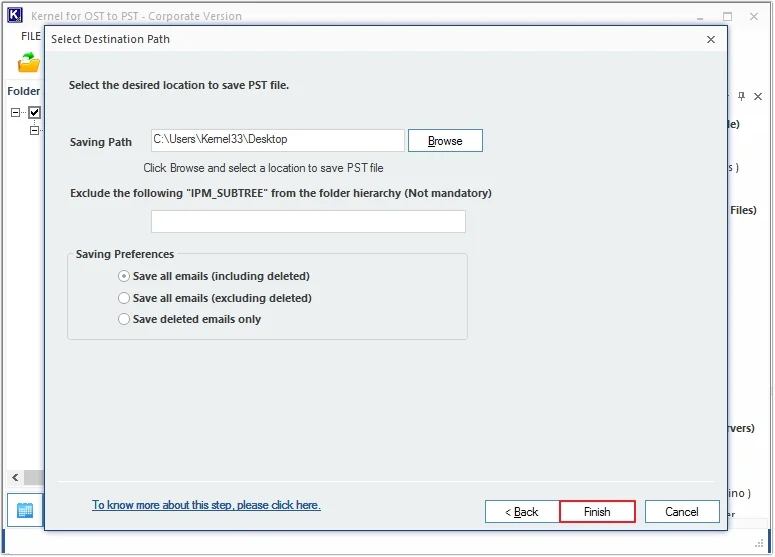
Task: Click the open folder toolbar icon
Action: click(x=29, y=62)
